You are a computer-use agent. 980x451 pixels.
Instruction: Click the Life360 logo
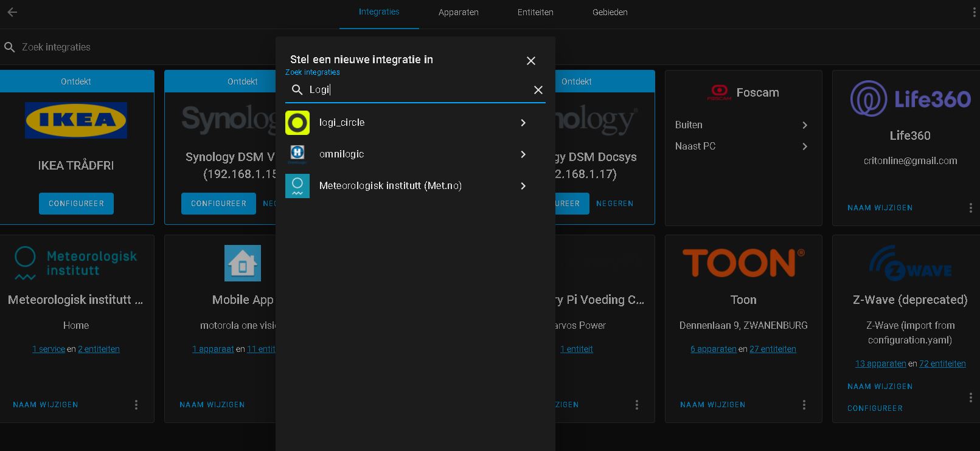pos(910,98)
